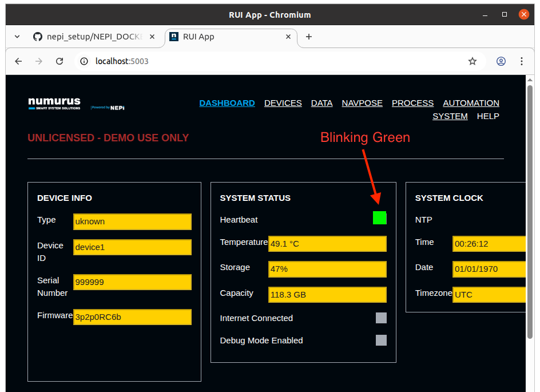Reload the page with the refresh icon
This screenshot has height=392, width=540.
[59, 61]
